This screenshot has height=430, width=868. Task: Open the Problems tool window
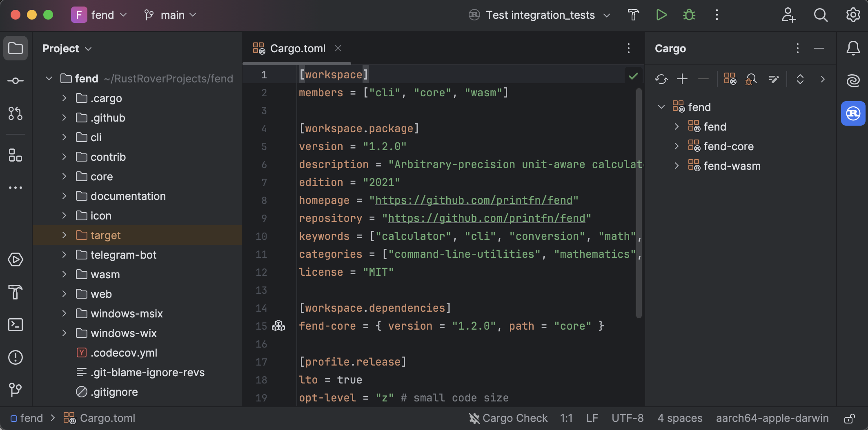16,357
